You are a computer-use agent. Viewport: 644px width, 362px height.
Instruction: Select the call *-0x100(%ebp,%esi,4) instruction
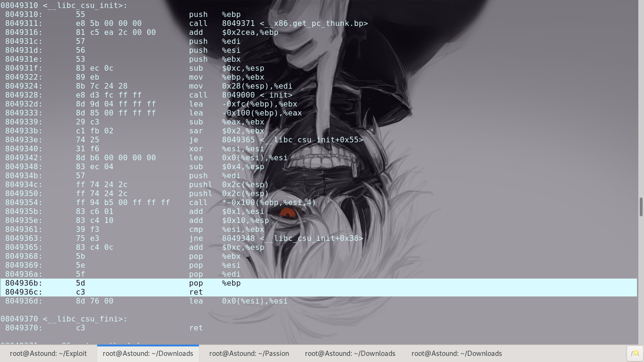point(252,203)
